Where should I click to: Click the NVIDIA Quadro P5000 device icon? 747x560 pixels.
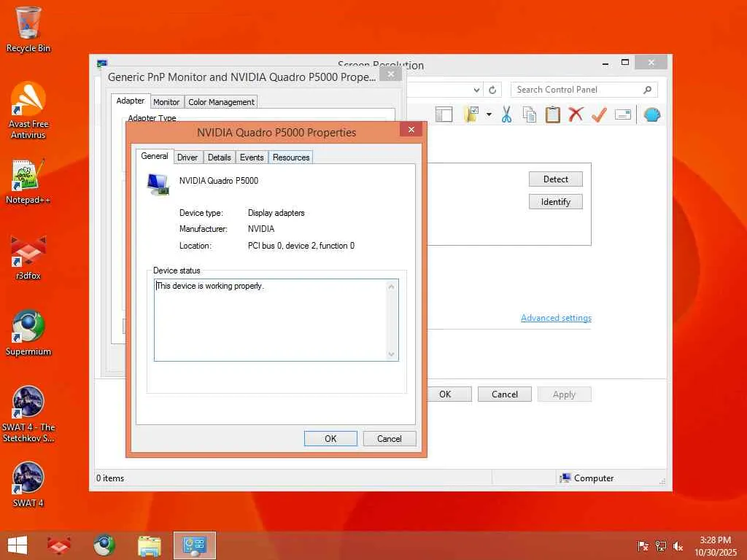[x=158, y=184]
